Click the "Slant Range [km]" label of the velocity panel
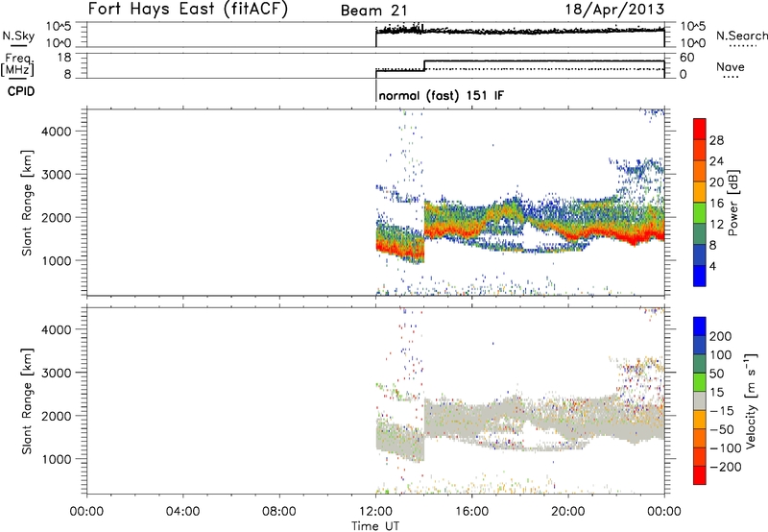Image resolution: width=768 pixels, height=532 pixels. [27, 401]
